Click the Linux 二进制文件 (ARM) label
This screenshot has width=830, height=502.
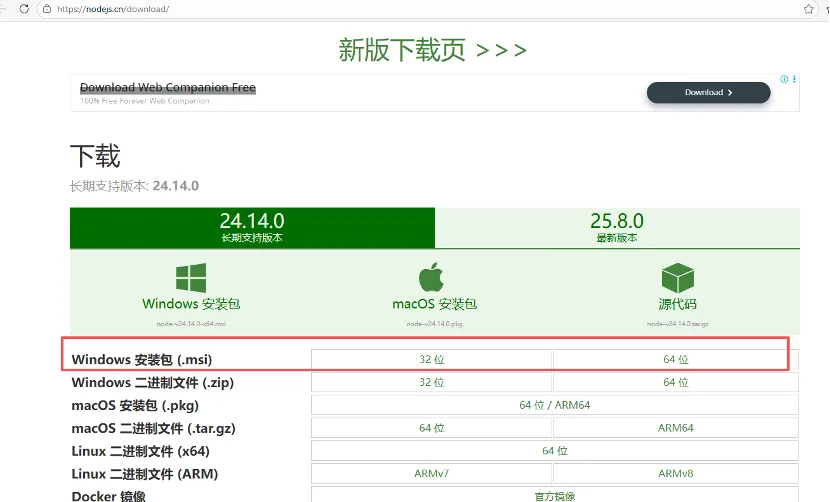tap(145, 474)
